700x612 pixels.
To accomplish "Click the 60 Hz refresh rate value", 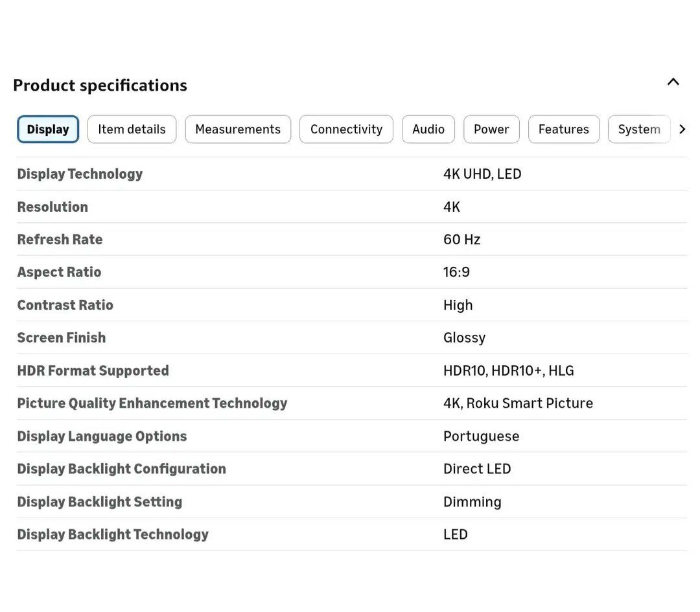I will 461,240.
